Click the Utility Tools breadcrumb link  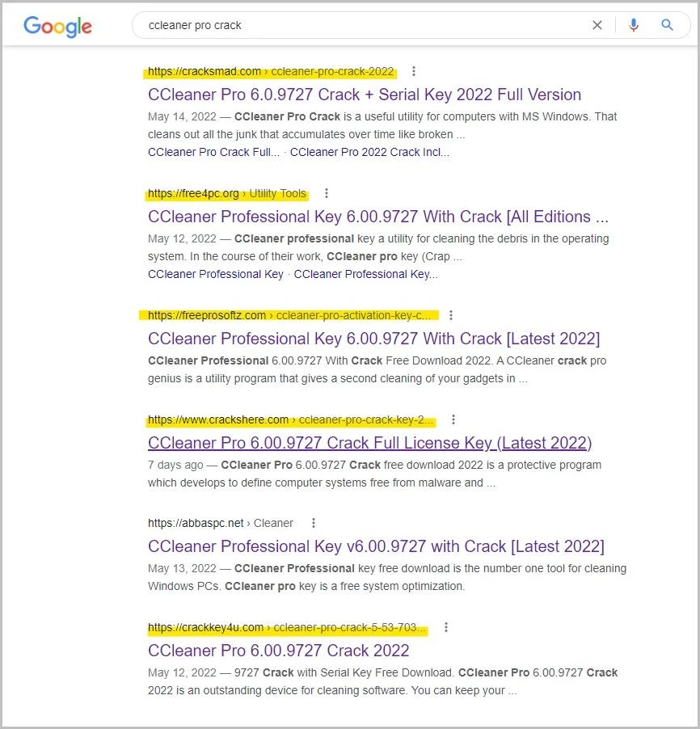tap(278, 193)
